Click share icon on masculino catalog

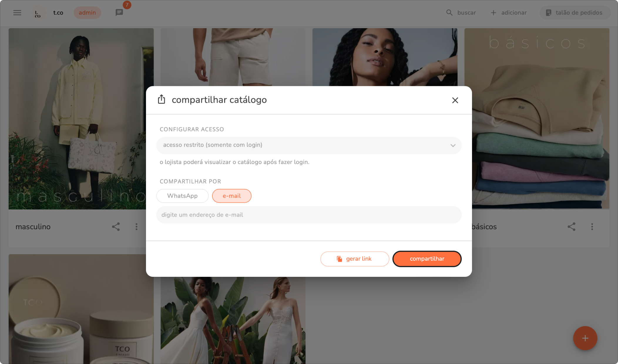coord(116,227)
